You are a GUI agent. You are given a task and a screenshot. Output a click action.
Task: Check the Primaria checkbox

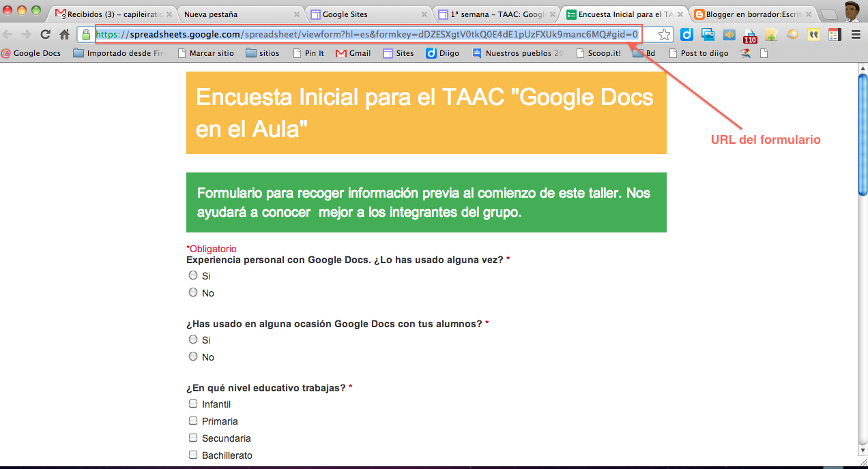tap(193, 421)
